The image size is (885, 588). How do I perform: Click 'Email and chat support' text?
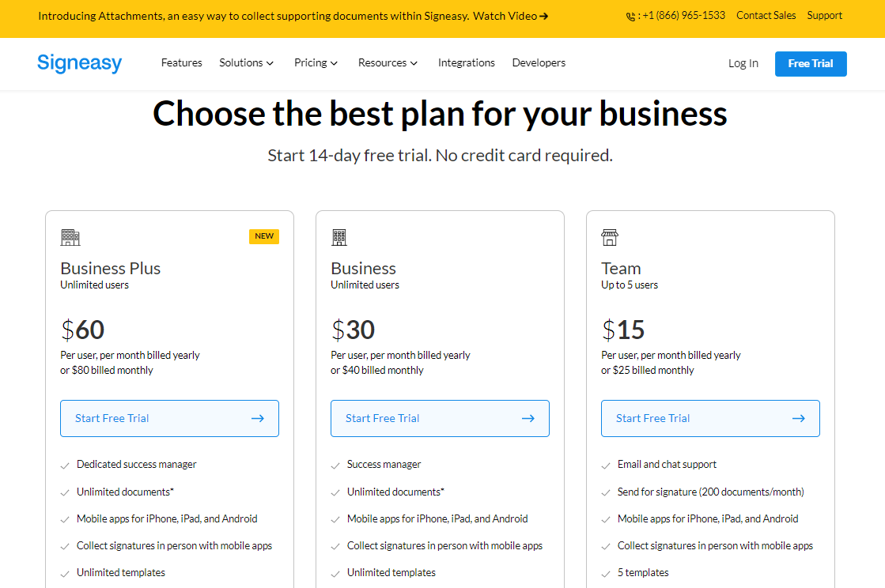pos(667,465)
